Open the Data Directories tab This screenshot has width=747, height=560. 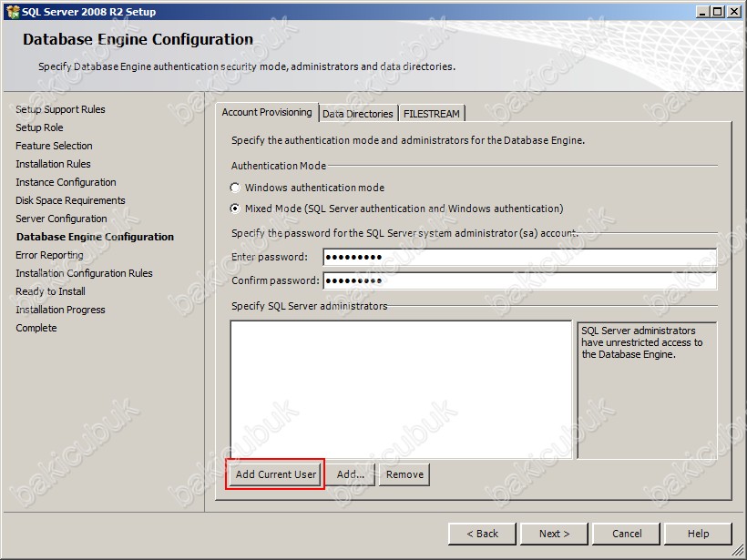(x=358, y=114)
